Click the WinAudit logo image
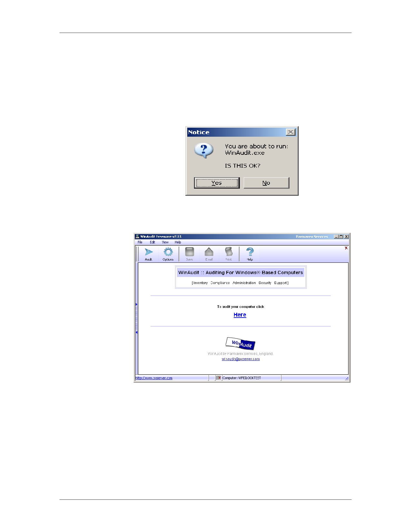 click(x=240, y=344)
